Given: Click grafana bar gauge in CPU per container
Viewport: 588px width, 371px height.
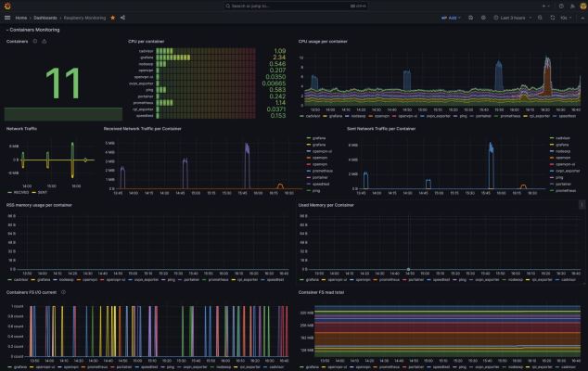Looking at the screenshot, I should (206, 58).
